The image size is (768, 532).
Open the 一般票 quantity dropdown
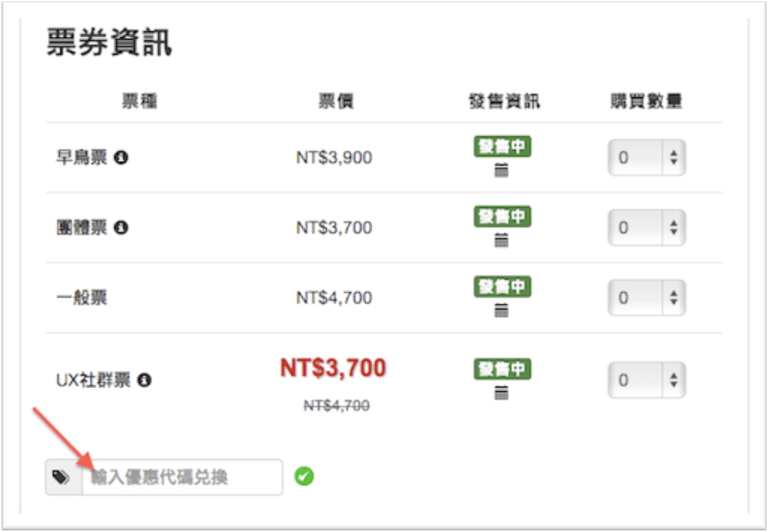tap(646, 298)
